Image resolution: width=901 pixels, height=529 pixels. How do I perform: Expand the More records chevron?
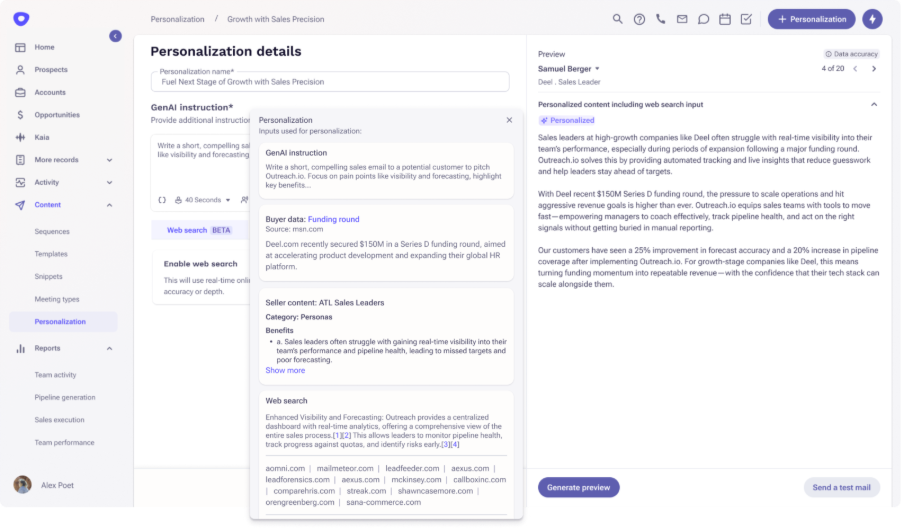tap(109, 160)
